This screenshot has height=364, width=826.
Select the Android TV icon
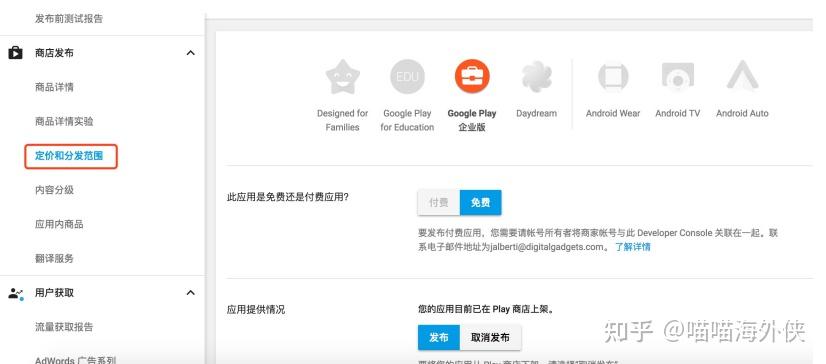677,77
